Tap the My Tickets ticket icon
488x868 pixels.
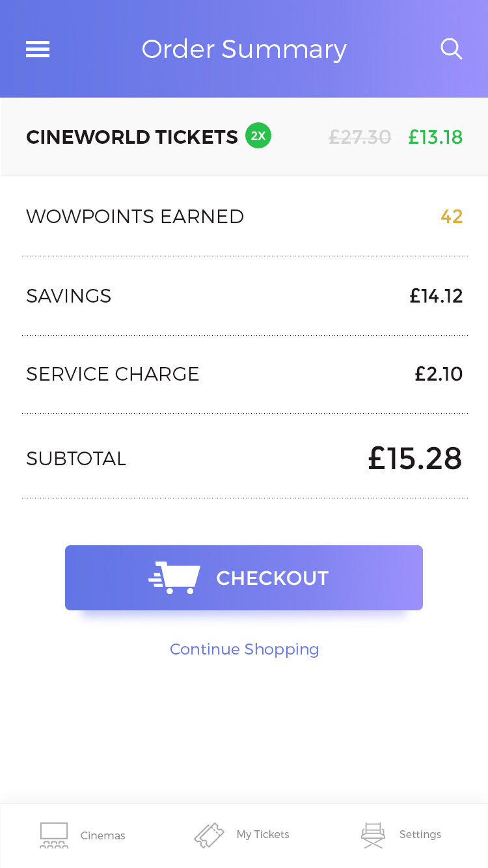tap(209, 835)
